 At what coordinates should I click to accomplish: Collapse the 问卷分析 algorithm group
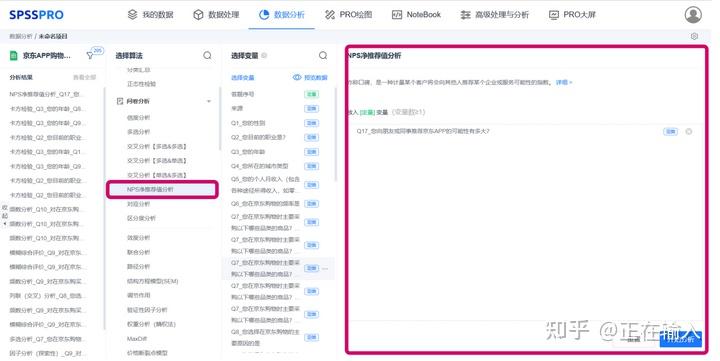(209, 101)
